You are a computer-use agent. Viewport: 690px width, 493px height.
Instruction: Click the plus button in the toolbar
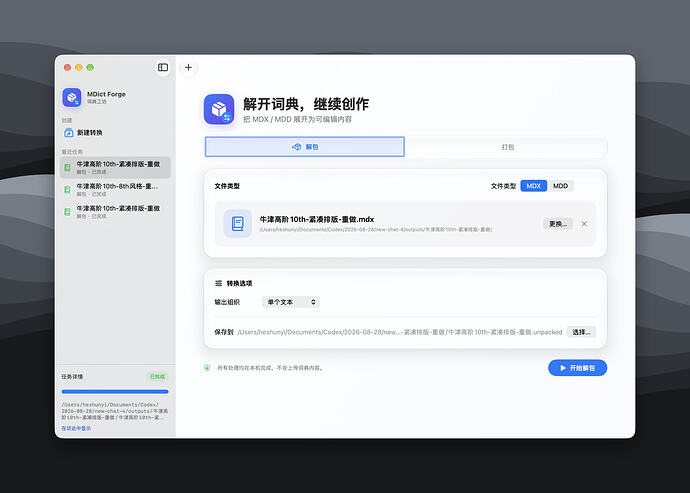188,67
